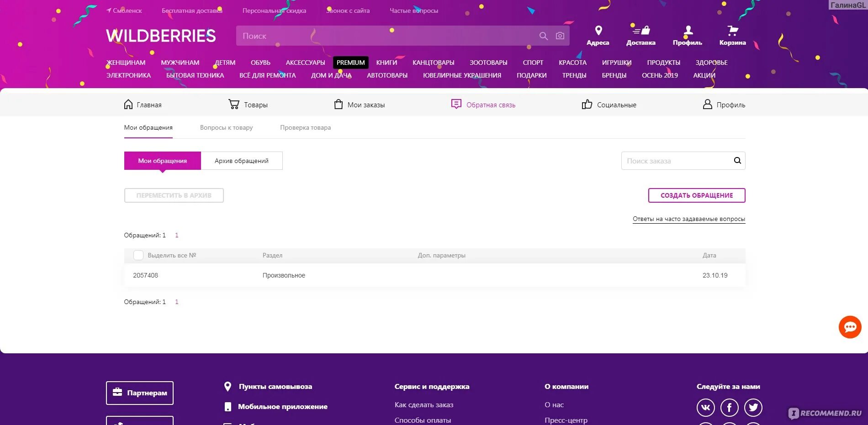Open the Ювелирные украшения category

(462, 75)
